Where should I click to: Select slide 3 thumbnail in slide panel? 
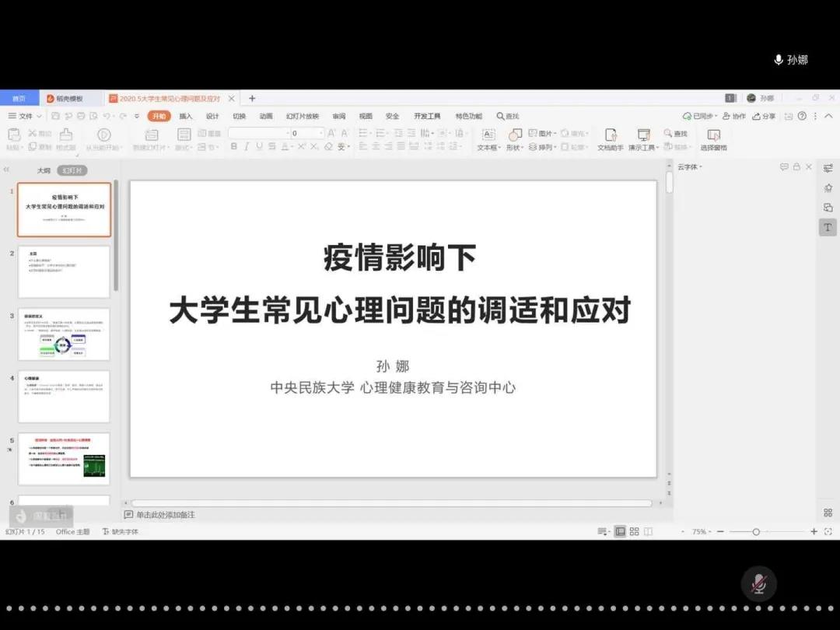(64, 334)
